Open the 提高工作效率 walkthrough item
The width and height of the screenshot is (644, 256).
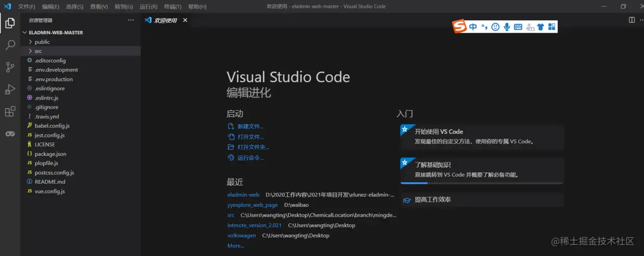pyautogui.click(x=482, y=200)
